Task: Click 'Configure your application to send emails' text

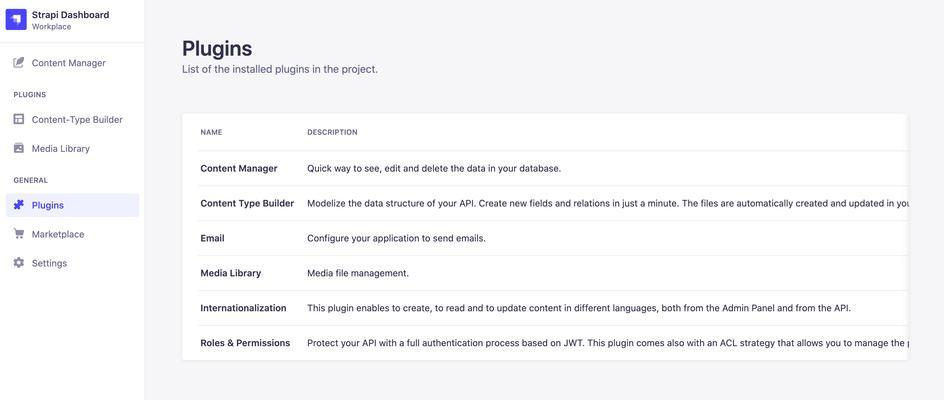Action: [396, 238]
